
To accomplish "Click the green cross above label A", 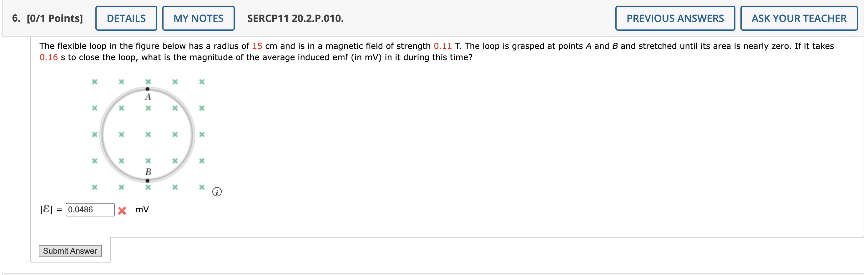I will tap(148, 81).
